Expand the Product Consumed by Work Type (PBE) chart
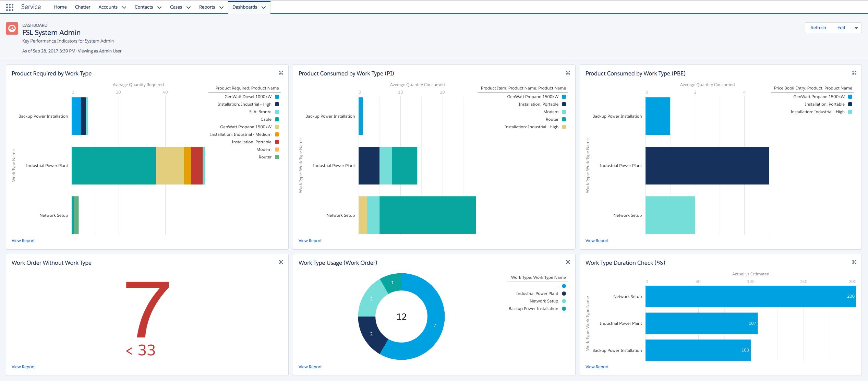Viewport: 868px width, 381px height. tap(854, 73)
